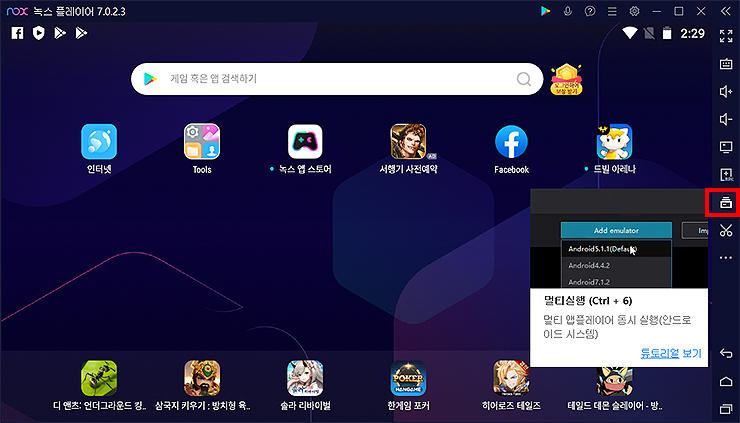
Task: Open the hamburger menu in the title bar
Action: (612, 11)
